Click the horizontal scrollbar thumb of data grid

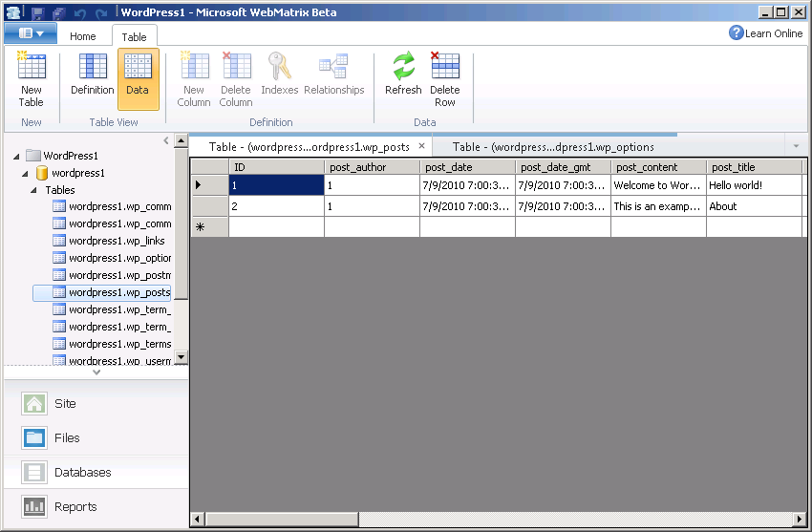pos(282,519)
